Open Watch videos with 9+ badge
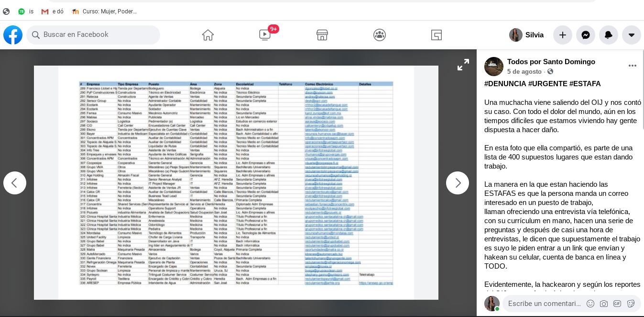This screenshot has width=644, height=317. point(265,35)
